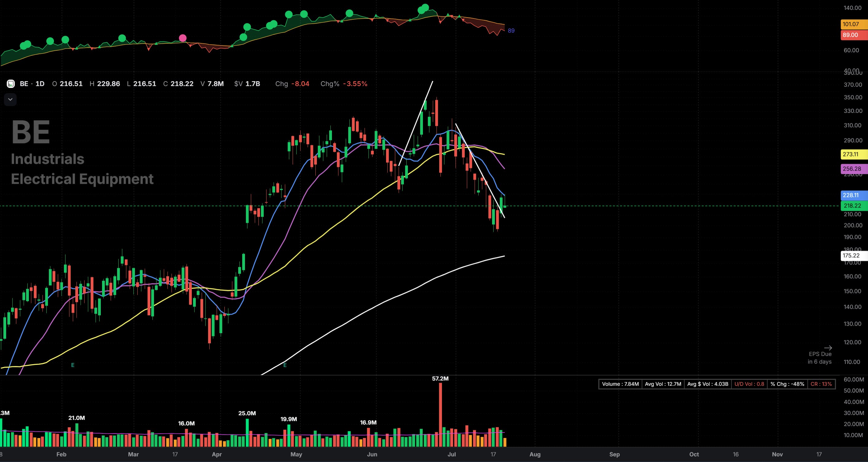Click the '16.9M' volume label
Screen dimensions: 868x462
coord(368,423)
